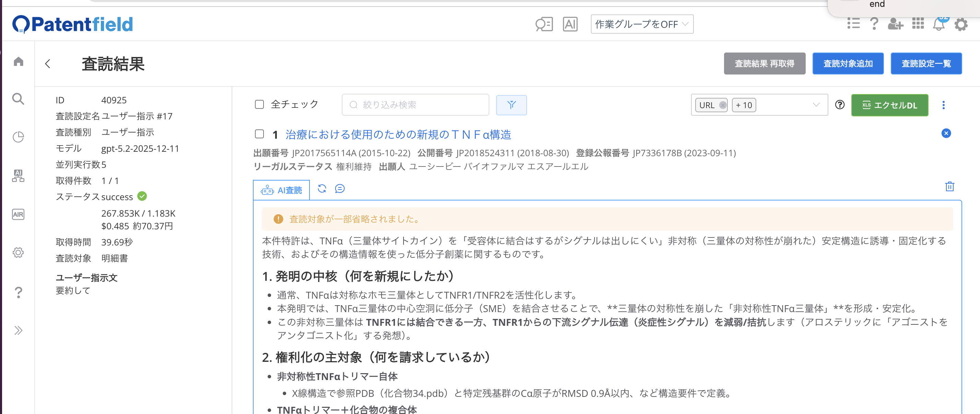Toggle the 全チェック checkbox
Viewport: 980px width, 414px height.
click(x=259, y=105)
